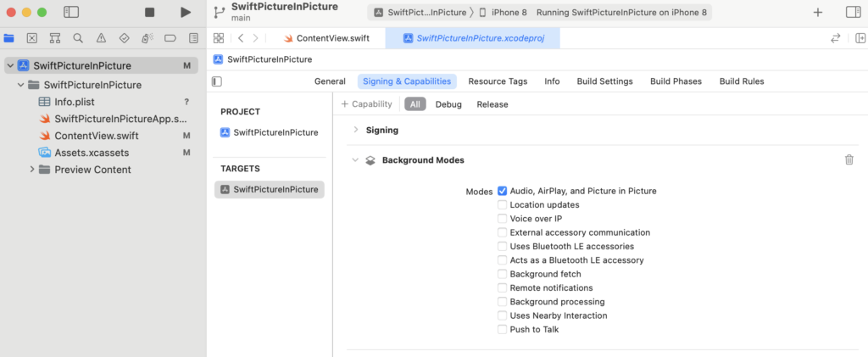Stop the running app with the stop button
Image resolution: width=868 pixels, height=357 pixels.
pos(149,12)
